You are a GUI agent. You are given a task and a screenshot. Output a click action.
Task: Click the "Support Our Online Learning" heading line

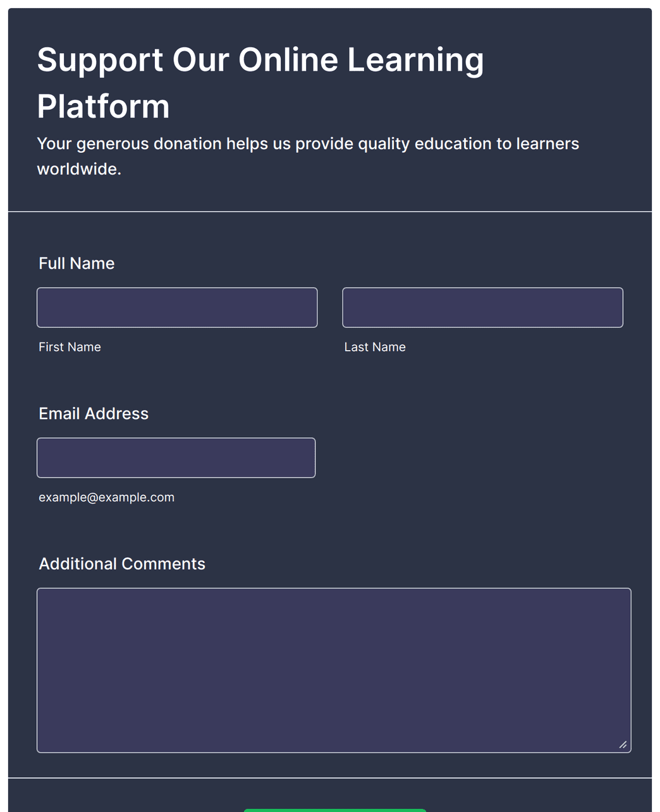click(x=260, y=60)
